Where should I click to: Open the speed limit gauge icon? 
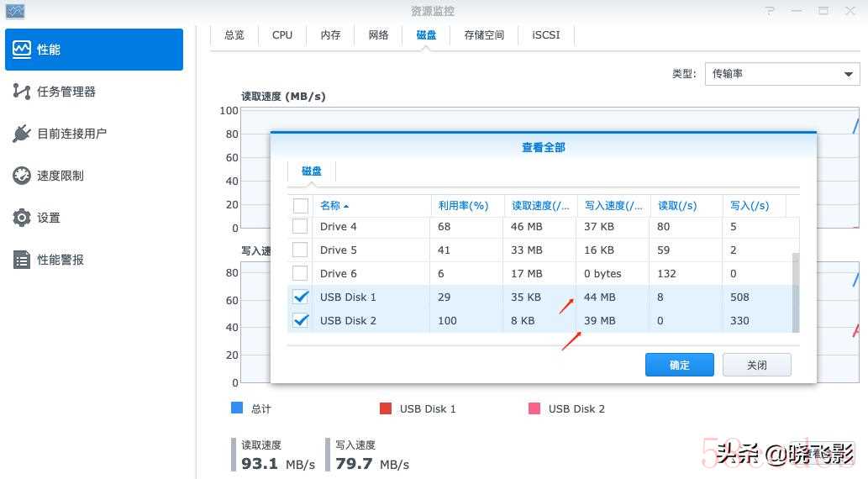(x=22, y=176)
